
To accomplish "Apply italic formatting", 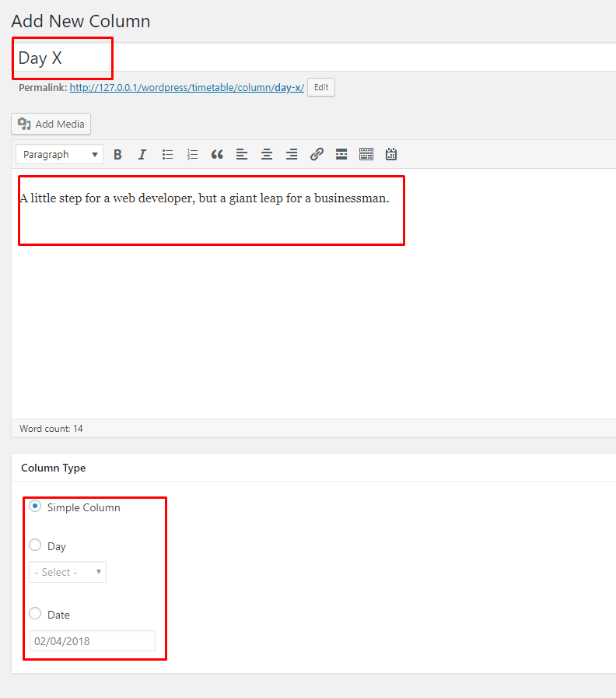I will pos(142,155).
